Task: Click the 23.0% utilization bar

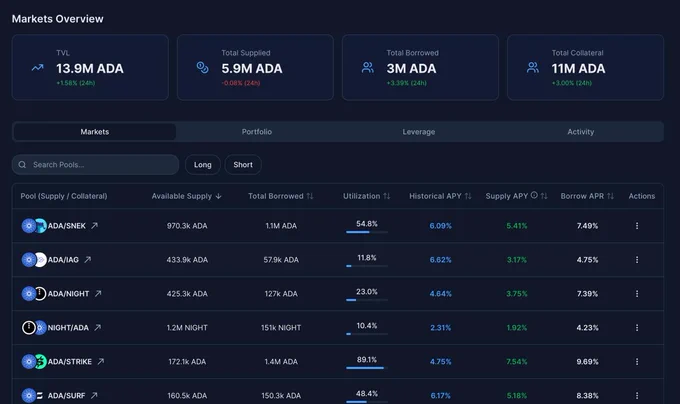Action: [x=367, y=300]
